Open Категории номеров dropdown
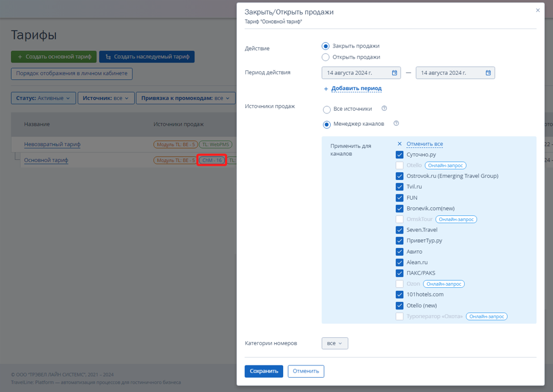Viewport: 553px width, 392px height. pyautogui.click(x=335, y=343)
